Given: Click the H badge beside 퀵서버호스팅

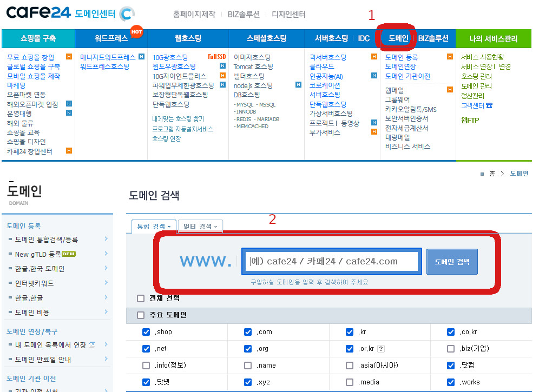Looking at the screenshot, I should pos(374,57).
